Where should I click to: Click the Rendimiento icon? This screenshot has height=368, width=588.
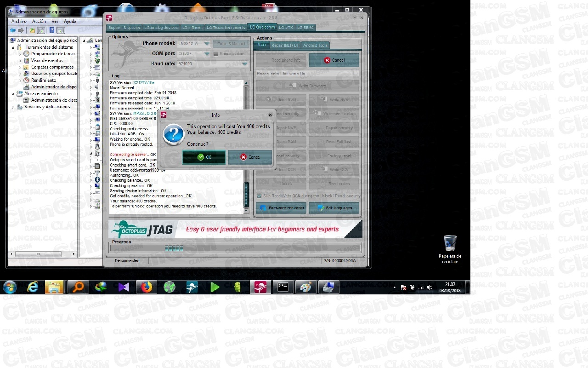coord(27,80)
